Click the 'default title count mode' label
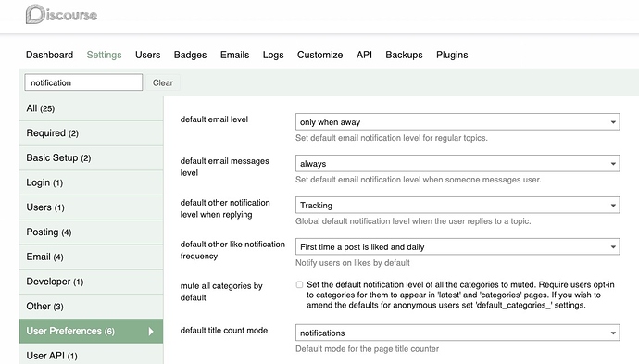This screenshot has height=364, width=639. pyautogui.click(x=224, y=330)
